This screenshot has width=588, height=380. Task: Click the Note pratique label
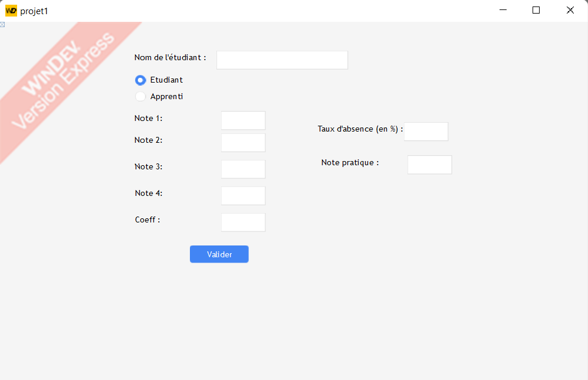[349, 162]
